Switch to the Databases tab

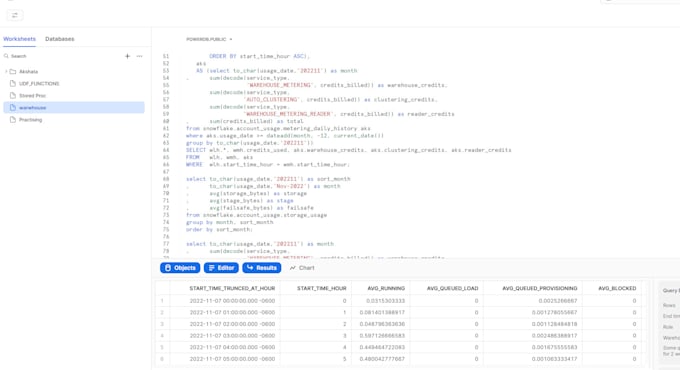point(59,39)
